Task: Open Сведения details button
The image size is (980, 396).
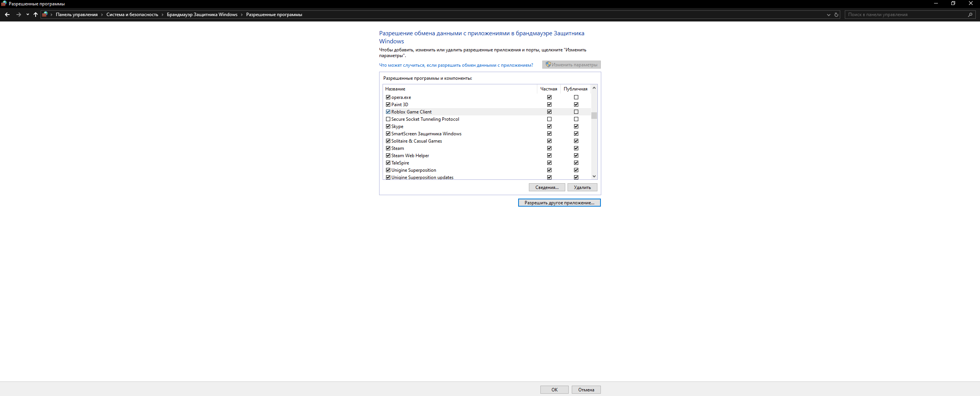Action: (547, 187)
